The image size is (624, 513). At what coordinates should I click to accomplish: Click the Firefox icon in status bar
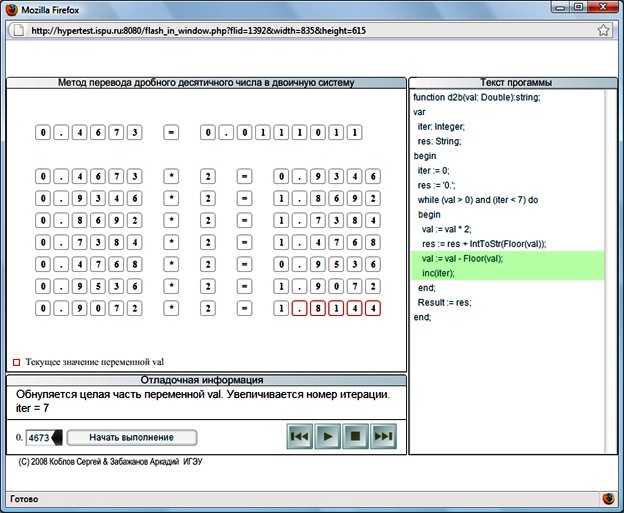607,498
